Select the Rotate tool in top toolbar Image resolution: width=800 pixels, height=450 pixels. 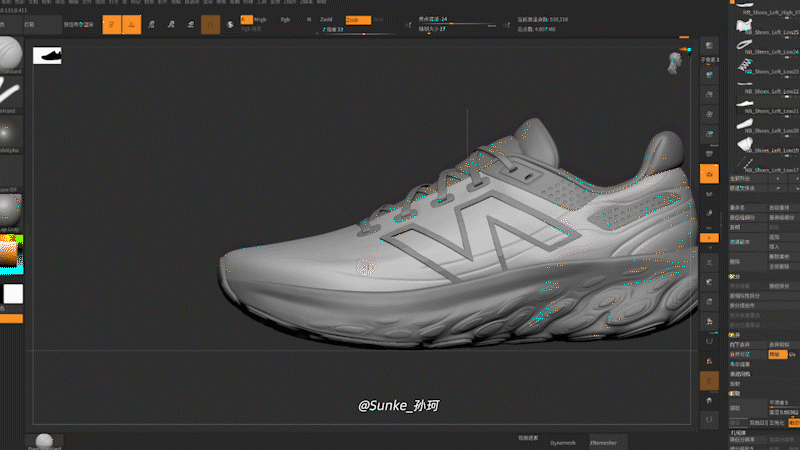[x=190, y=24]
